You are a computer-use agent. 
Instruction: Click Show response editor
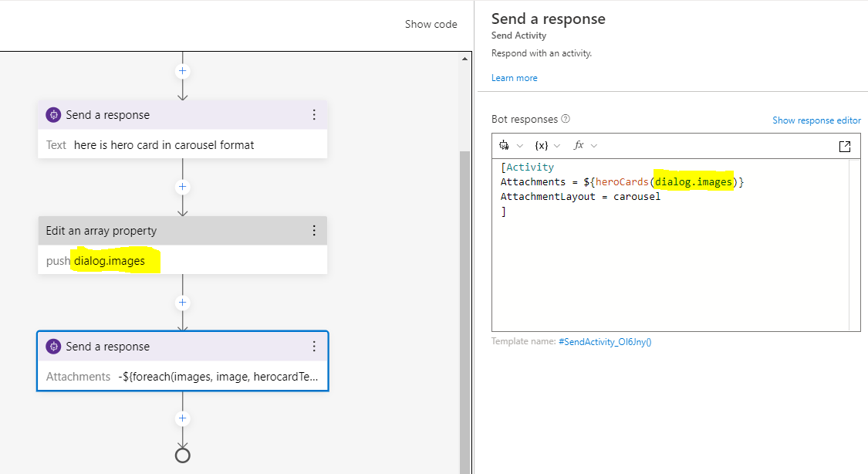click(816, 120)
